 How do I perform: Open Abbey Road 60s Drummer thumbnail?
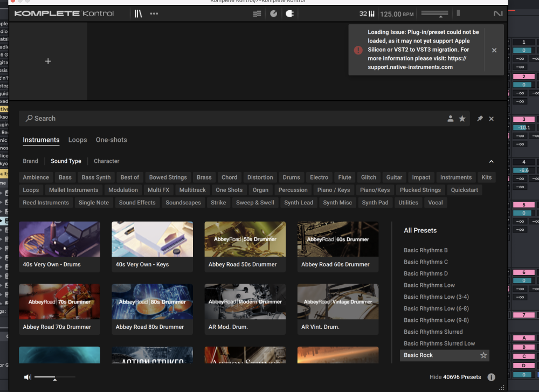click(338, 239)
